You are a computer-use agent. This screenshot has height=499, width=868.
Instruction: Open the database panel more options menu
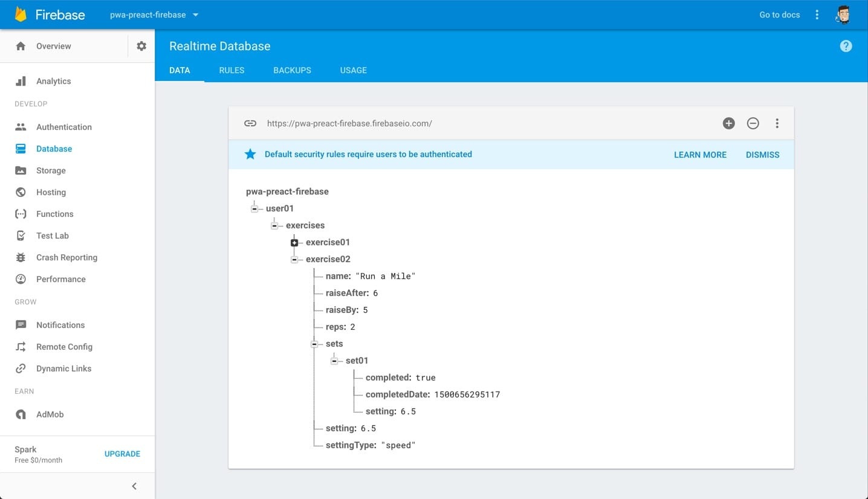777,123
